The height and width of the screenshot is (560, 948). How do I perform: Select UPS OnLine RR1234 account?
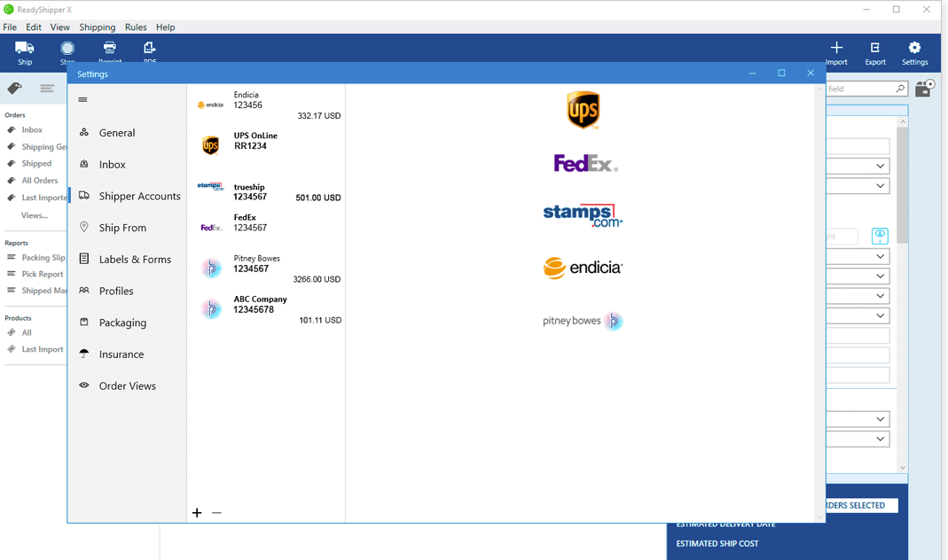pos(267,144)
